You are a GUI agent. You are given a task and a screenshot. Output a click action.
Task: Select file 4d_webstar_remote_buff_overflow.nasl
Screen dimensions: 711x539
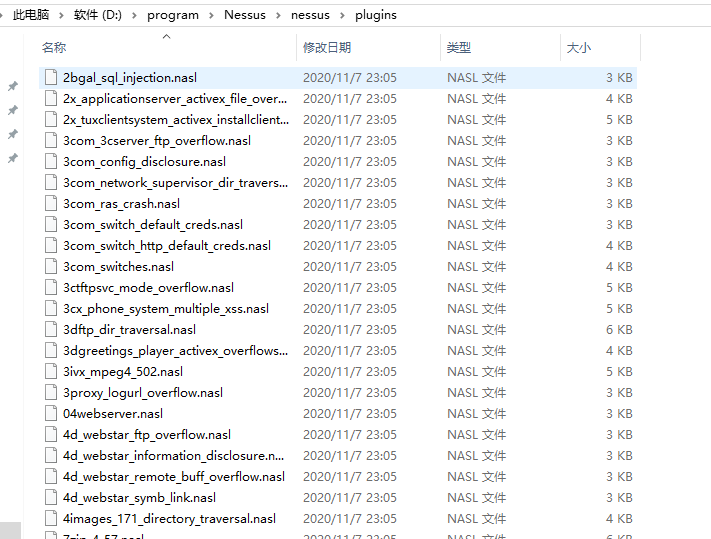tap(174, 477)
